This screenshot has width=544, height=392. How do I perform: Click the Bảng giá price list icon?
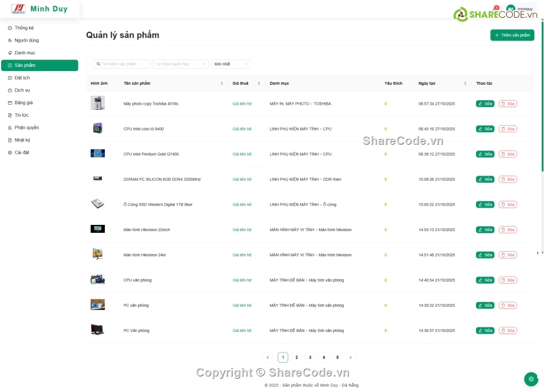[10, 102]
